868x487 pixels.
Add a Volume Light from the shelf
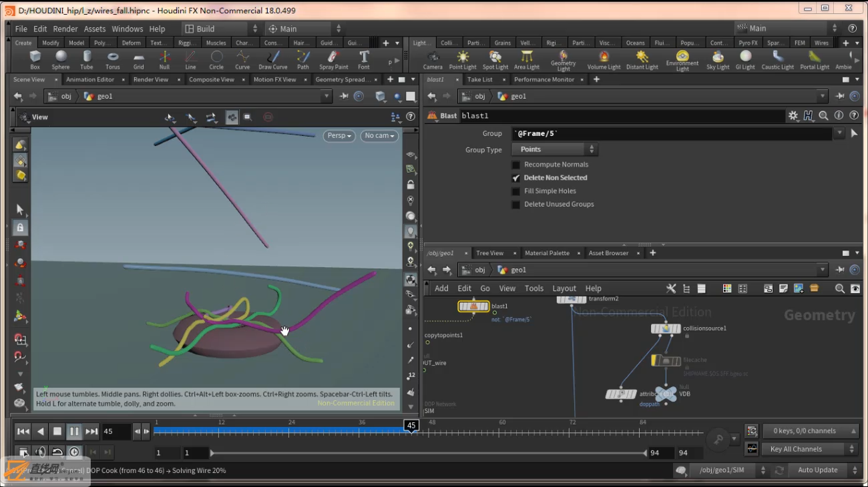pyautogui.click(x=604, y=59)
